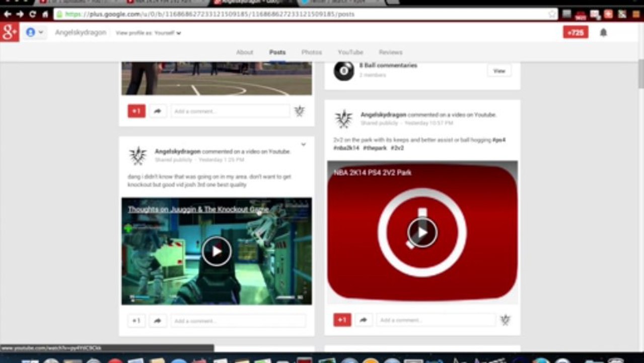Share the basketball court post

(158, 111)
